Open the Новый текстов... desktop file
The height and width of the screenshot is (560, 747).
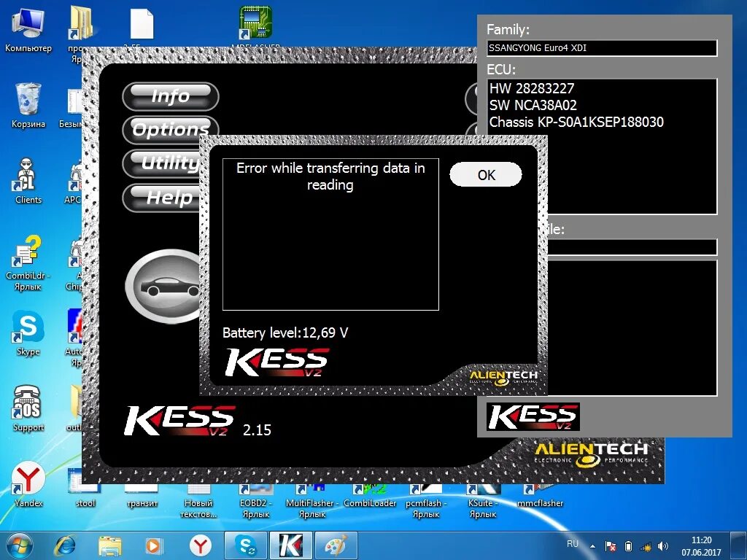coord(198,501)
